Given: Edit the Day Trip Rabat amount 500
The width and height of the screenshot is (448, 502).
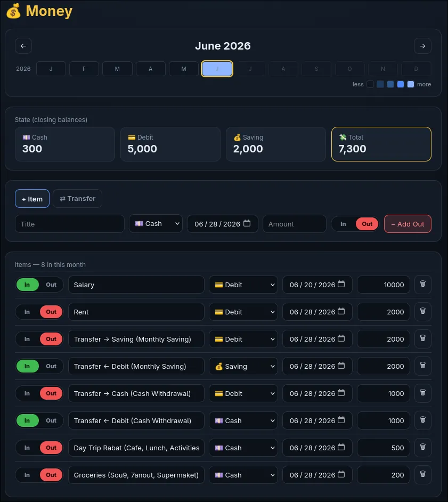Looking at the screenshot, I should [x=384, y=448].
